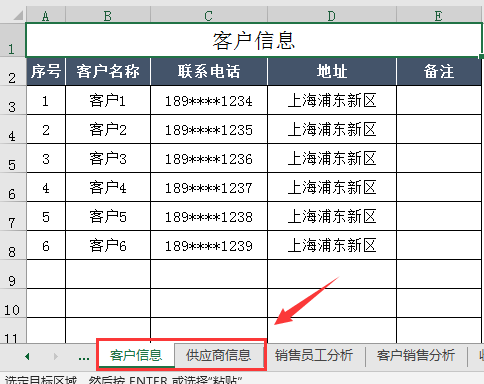
Task: Select empty 备注 cell in 客户5 row
Action: tap(439, 216)
